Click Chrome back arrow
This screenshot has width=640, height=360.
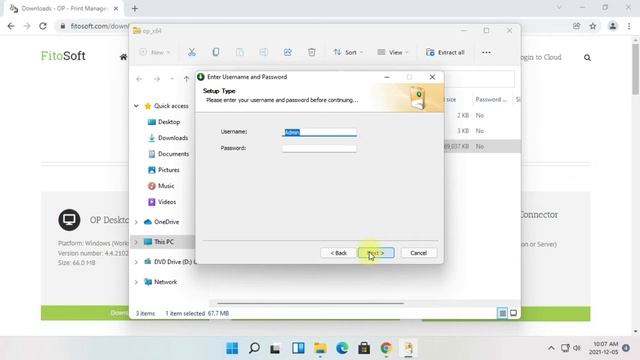coord(11,26)
